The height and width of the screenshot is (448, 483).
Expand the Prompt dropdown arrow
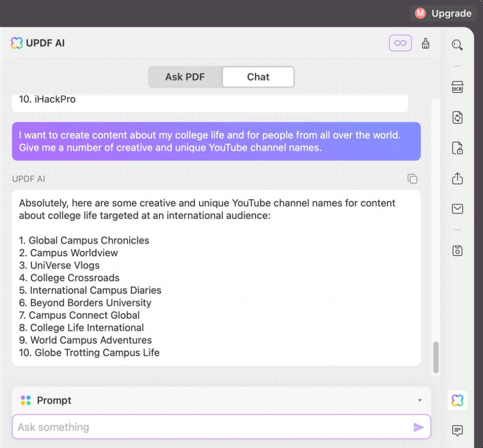(419, 400)
